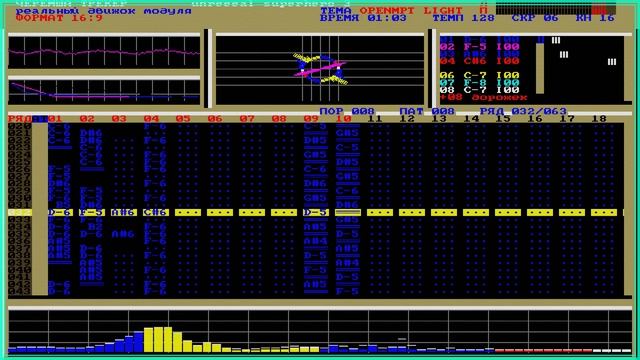Screen dimensions: 640x360
Task: Select channel 07 F-8 in the channel list
Action: [480, 82]
